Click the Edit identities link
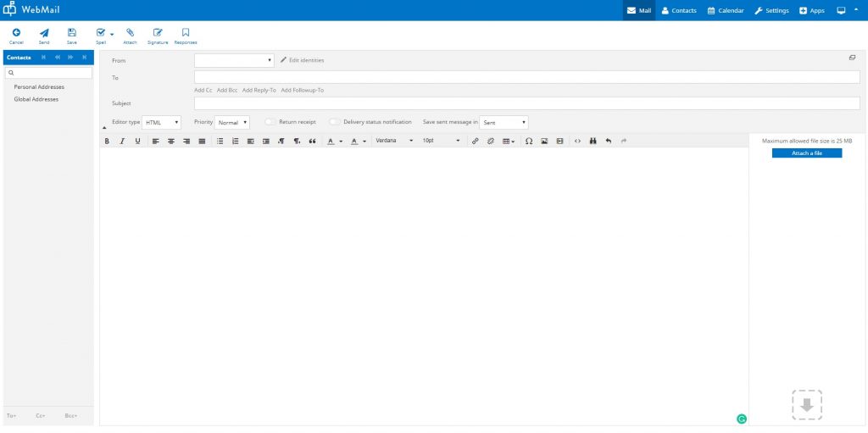 pyautogui.click(x=303, y=60)
